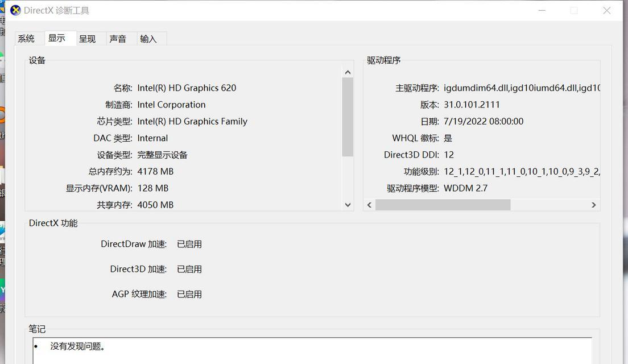
Task: Click chip type Intel(R) HD Graphics Family
Action: tap(192, 121)
